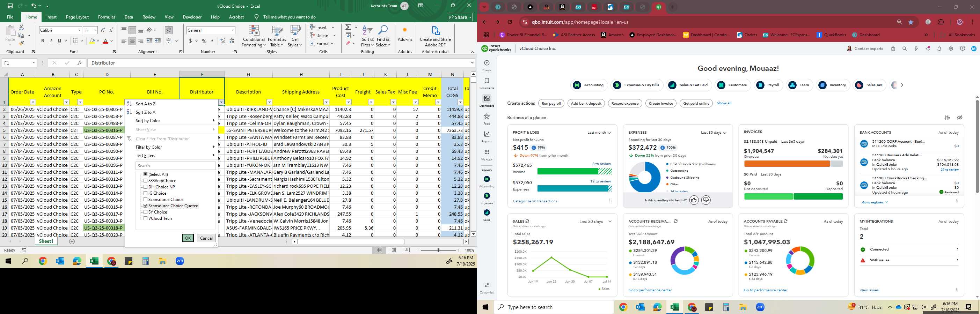Cancel the filter dialog
Viewport: 980px width, 314px height.
point(206,238)
